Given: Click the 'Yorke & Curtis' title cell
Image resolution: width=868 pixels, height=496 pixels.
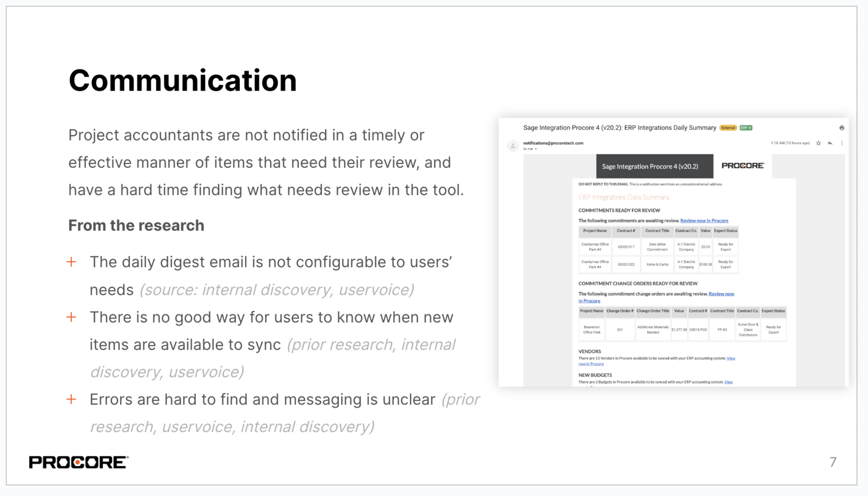Looking at the screenshot, I should [x=658, y=264].
